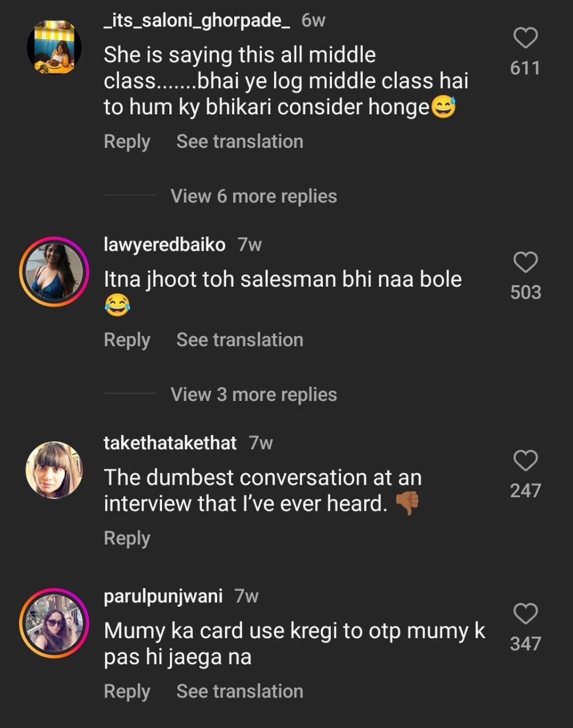Open the _its_saloni_ghorpade_ username link
This screenshot has width=573, height=728.
(x=197, y=20)
